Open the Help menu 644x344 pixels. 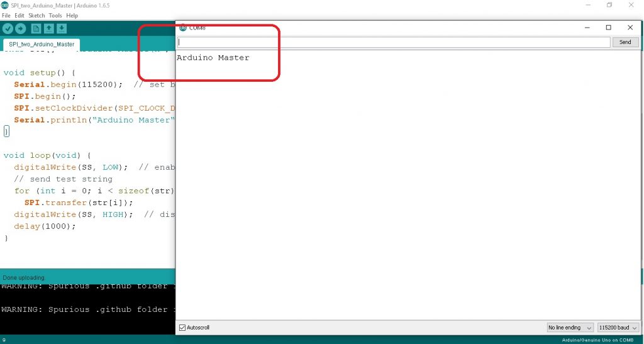(72, 16)
